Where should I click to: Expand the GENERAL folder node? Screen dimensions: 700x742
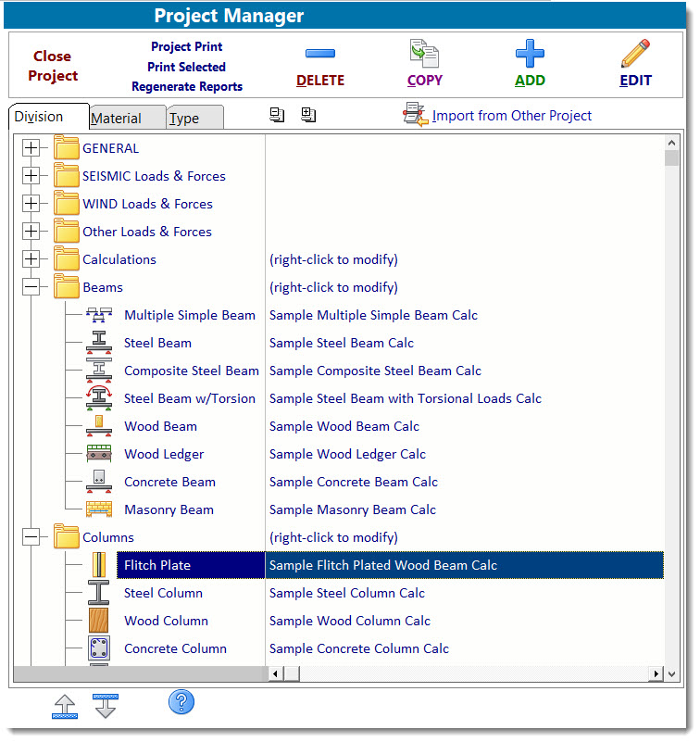tap(31, 148)
